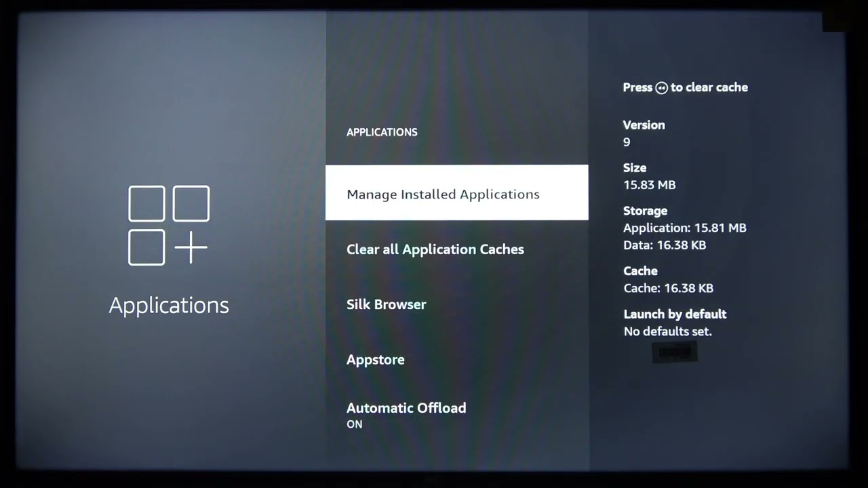Toggle Automatic Offload setting
868x488 pixels.
(456, 415)
